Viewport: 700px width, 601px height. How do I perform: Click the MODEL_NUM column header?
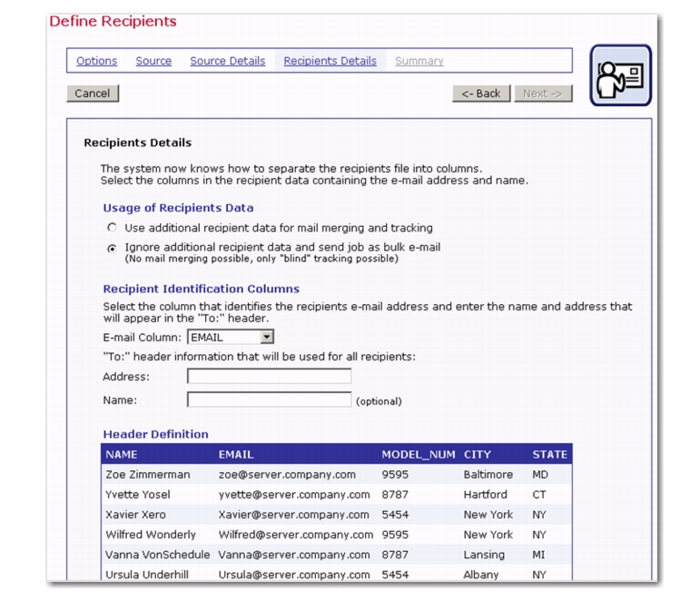[419, 455]
